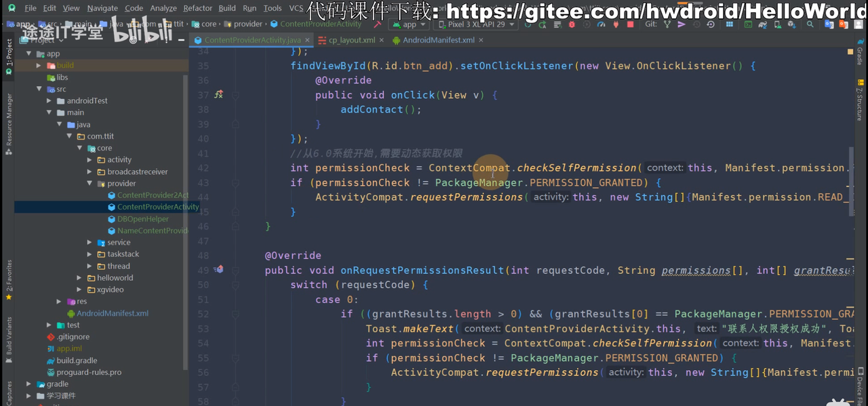Toggle the Build Variants side panel
The height and width of the screenshot is (406, 868).
coord(9,336)
